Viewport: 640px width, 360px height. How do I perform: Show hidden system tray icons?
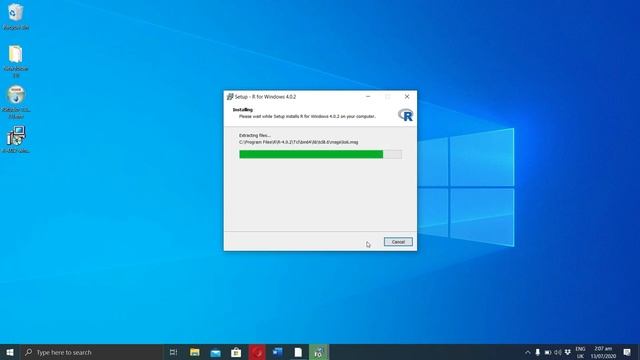(x=527, y=352)
